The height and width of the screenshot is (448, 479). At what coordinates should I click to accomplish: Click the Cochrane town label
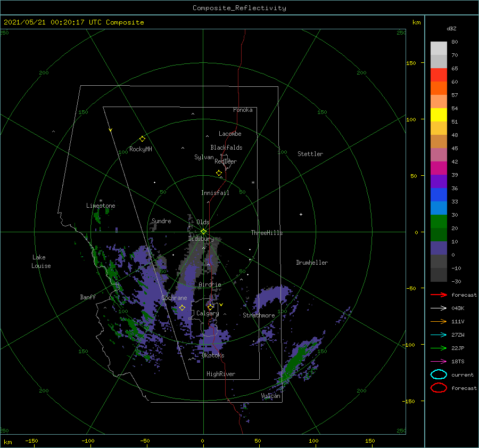tap(174, 298)
